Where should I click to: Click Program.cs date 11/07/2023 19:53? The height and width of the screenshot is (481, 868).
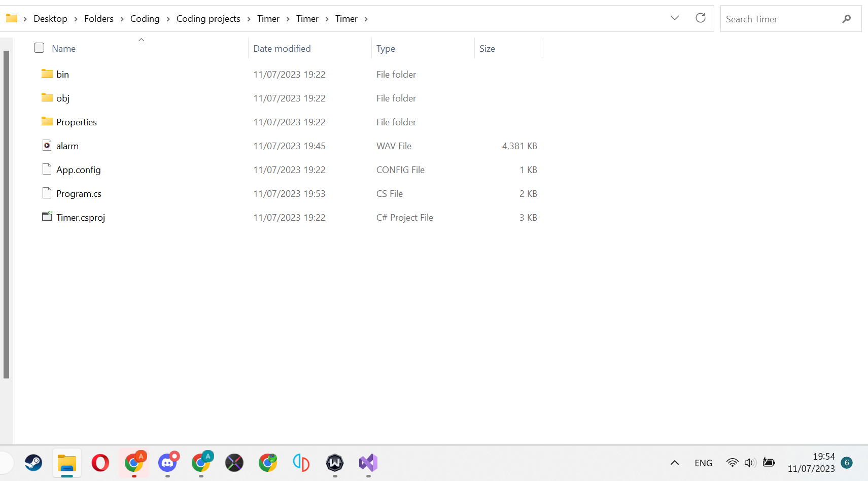coord(289,194)
